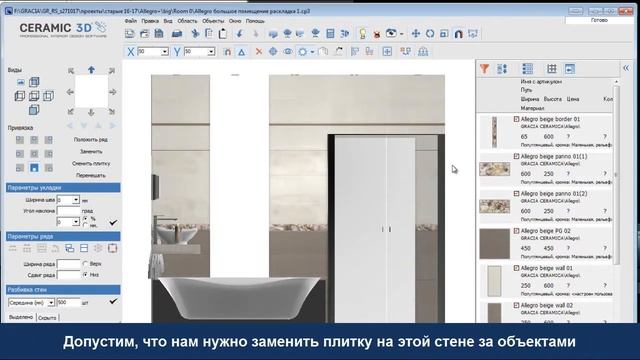The height and width of the screenshot is (360, 640).
Task: Select the мм radio button
Action: pyautogui.click(x=86, y=225)
